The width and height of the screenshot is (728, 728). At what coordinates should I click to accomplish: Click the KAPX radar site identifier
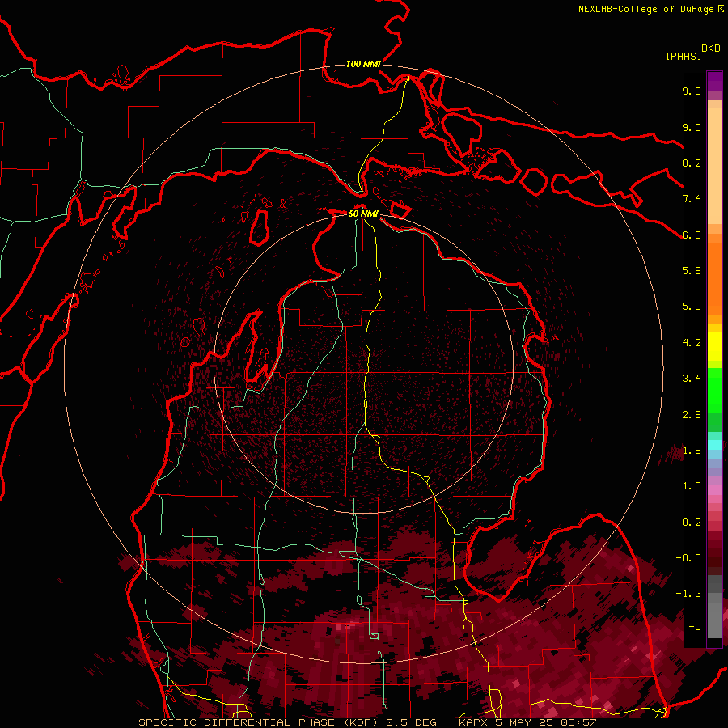pos(475,722)
